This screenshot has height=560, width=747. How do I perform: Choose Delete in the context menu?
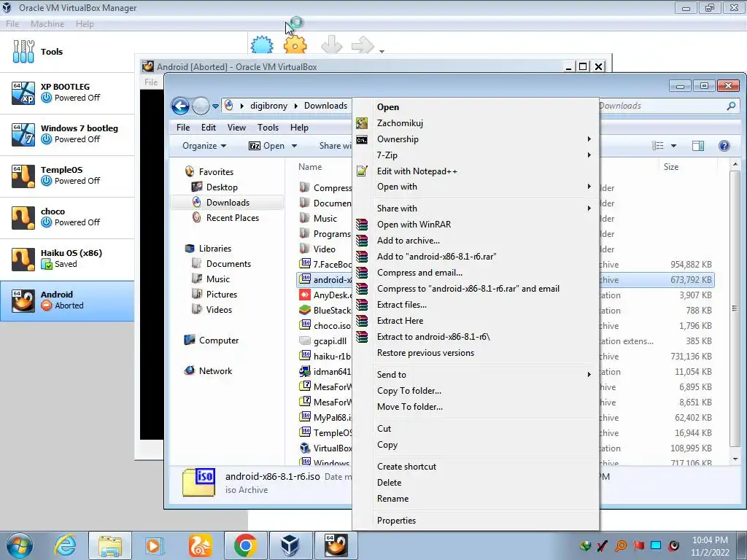click(x=476, y=483)
